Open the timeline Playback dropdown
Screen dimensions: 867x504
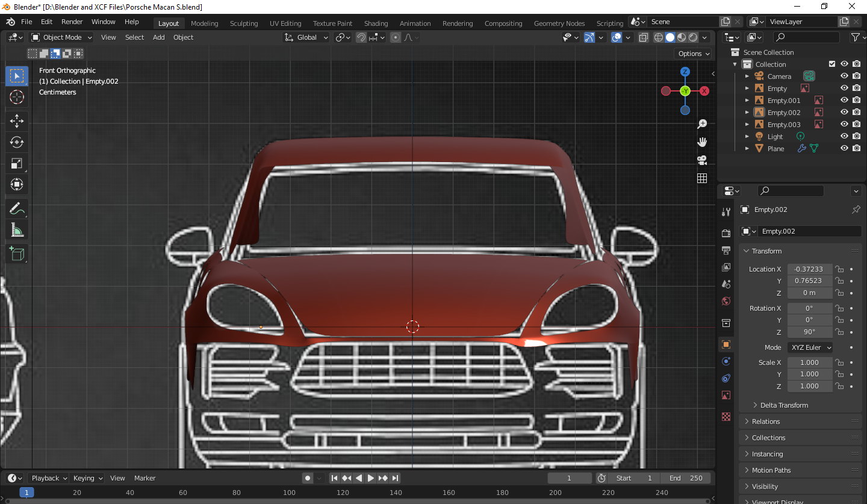pos(49,478)
